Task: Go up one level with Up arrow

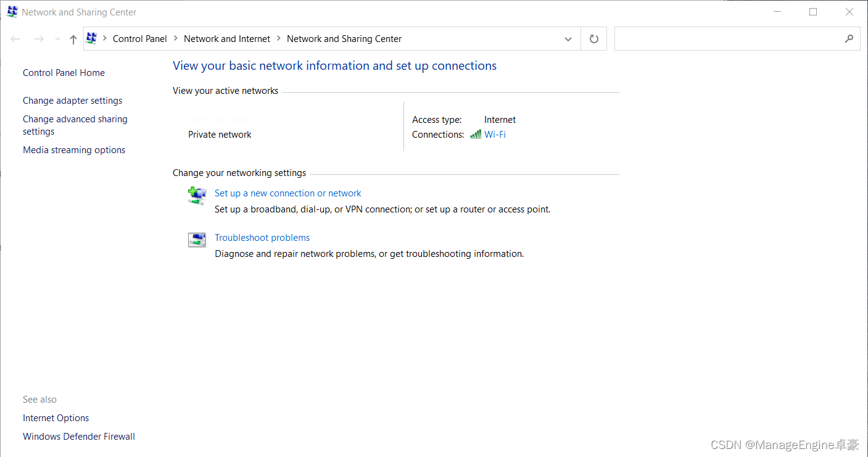Action: 73,39
